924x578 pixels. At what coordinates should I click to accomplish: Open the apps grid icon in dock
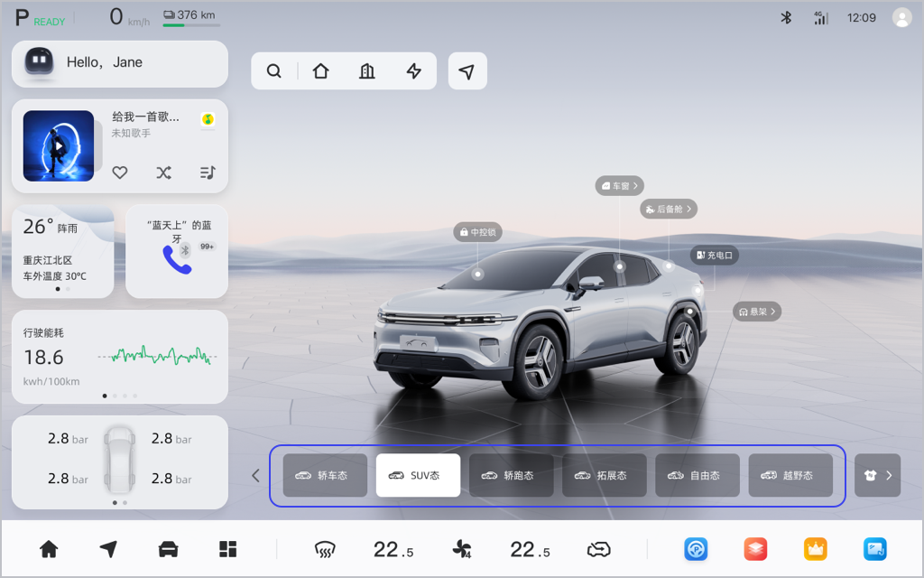coord(228,549)
